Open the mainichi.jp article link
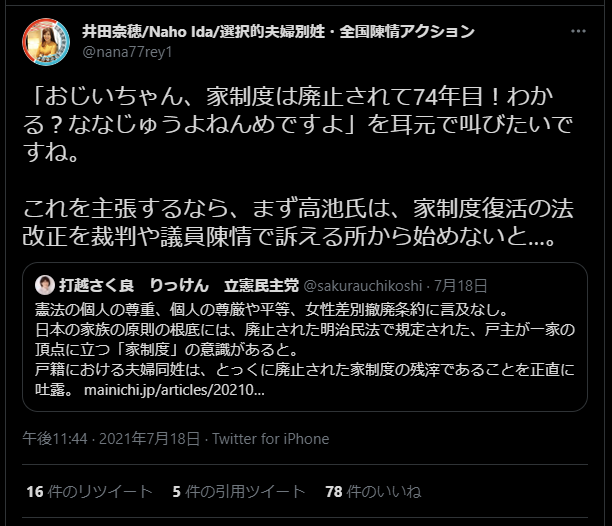 [x=174, y=390]
